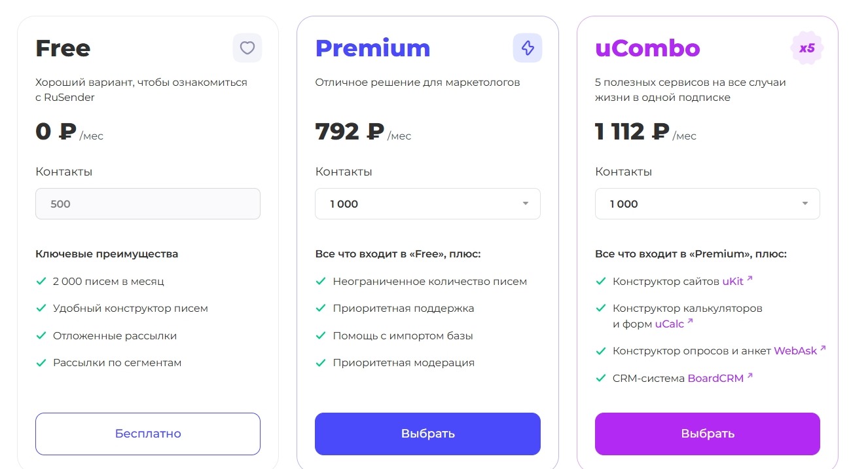Click the external arrow icon beside WebAsk

point(823,348)
